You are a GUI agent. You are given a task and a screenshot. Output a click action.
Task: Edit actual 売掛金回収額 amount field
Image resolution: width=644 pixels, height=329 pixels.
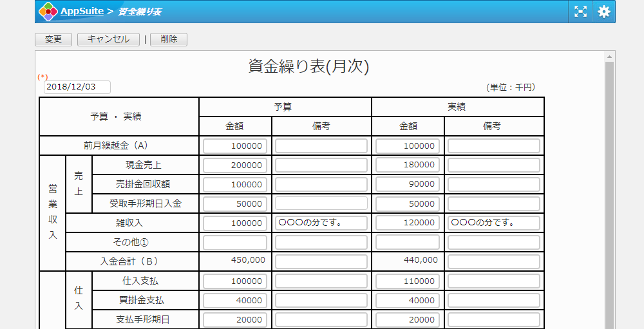tap(408, 185)
